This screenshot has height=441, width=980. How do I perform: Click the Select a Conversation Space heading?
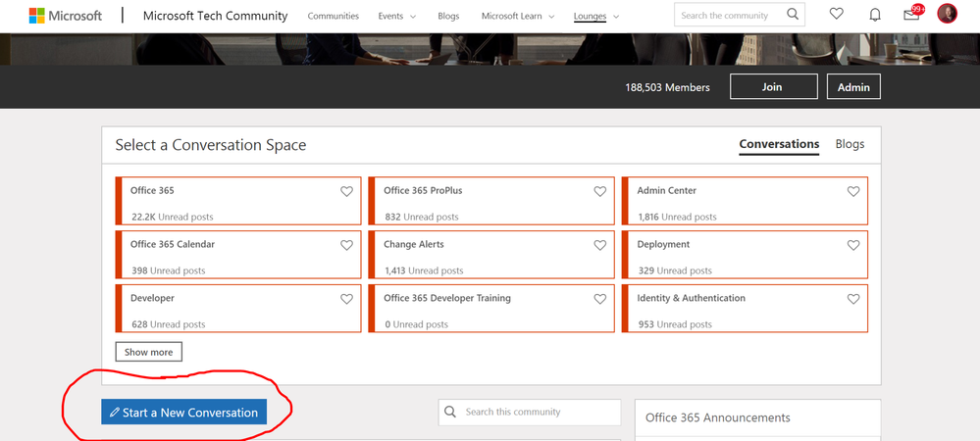click(211, 146)
